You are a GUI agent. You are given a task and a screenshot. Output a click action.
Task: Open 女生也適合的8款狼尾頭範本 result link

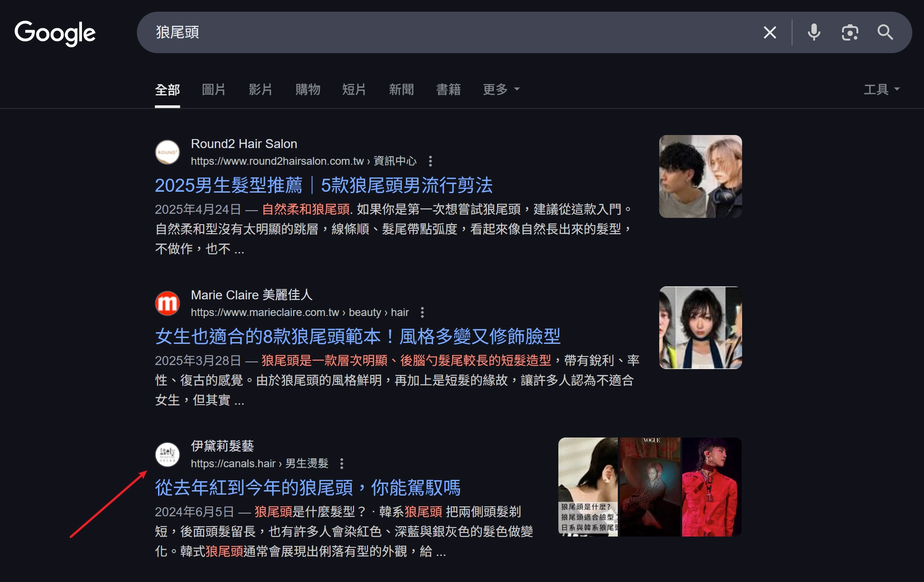(358, 337)
